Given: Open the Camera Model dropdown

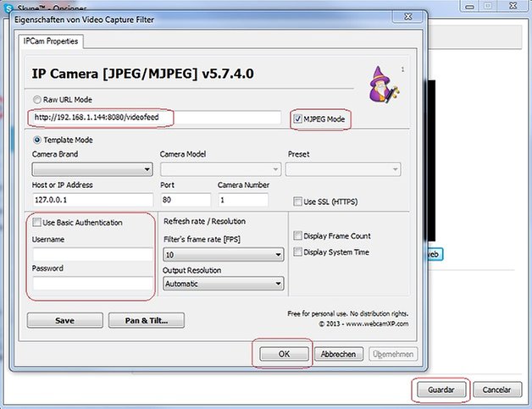Looking at the screenshot, I should tap(220, 169).
